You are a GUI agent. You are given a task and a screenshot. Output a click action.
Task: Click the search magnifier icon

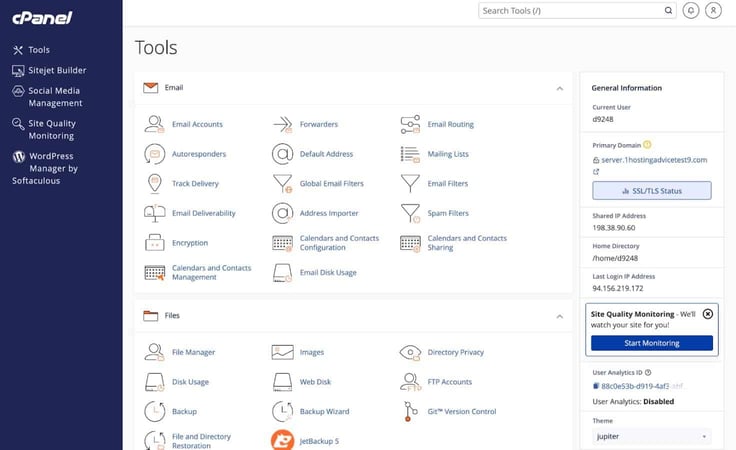(668, 10)
